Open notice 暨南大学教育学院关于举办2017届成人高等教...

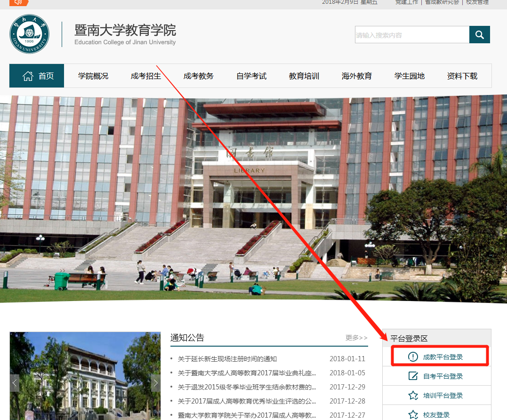(x=247, y=415)
